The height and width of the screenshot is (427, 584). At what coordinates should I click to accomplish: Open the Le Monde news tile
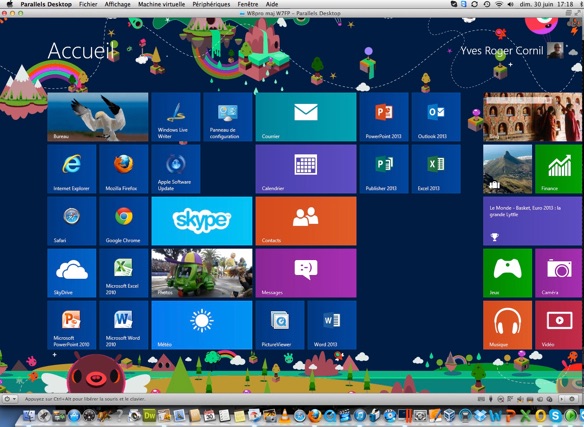(532, 221)
